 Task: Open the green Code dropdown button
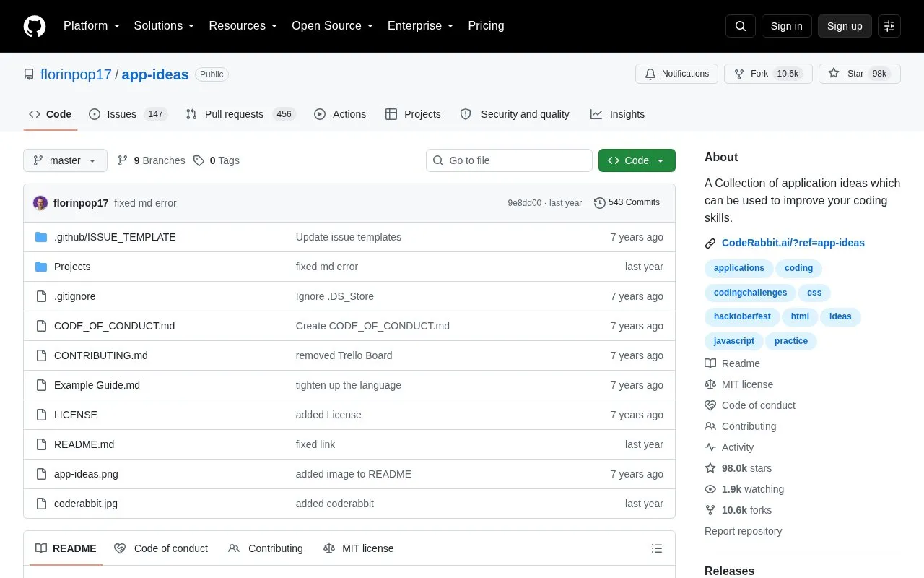pos(637,160)
